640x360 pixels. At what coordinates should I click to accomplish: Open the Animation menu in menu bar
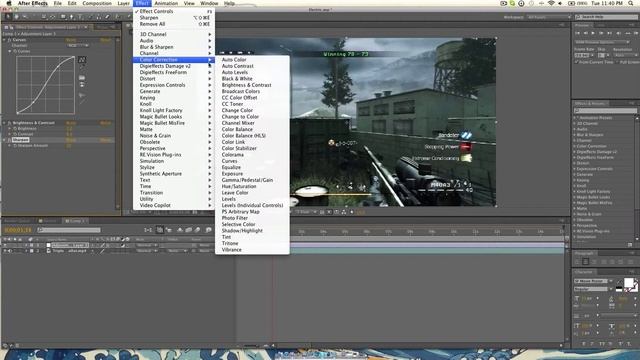pos(166,3)
